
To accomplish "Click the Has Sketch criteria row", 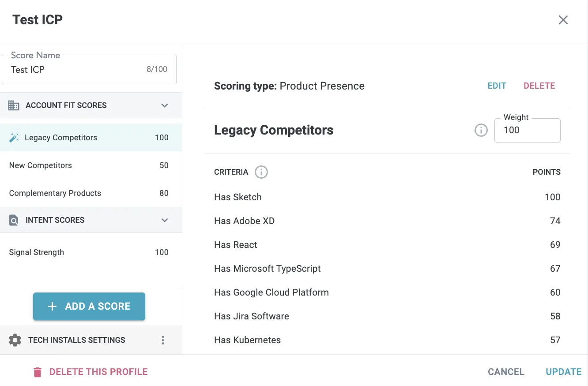I will pyautogui.click(x=387, y=197).
